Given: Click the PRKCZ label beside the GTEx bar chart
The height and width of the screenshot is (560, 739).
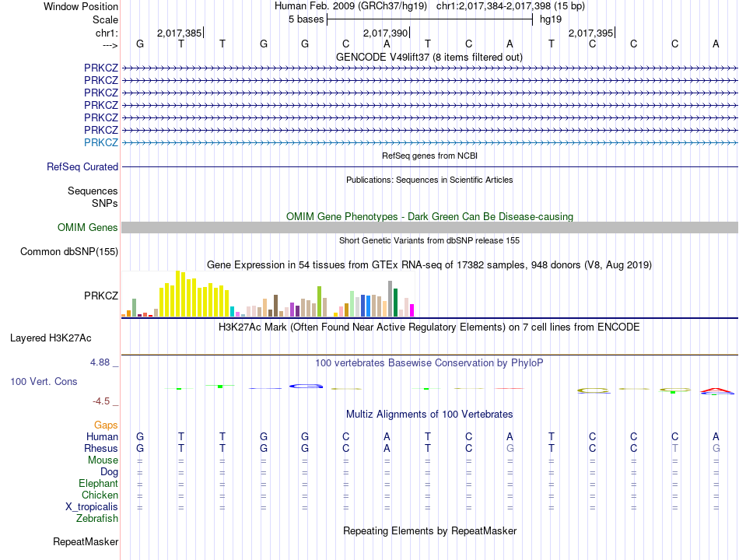Looking at the screenshot, I should (x=101, y=296).
